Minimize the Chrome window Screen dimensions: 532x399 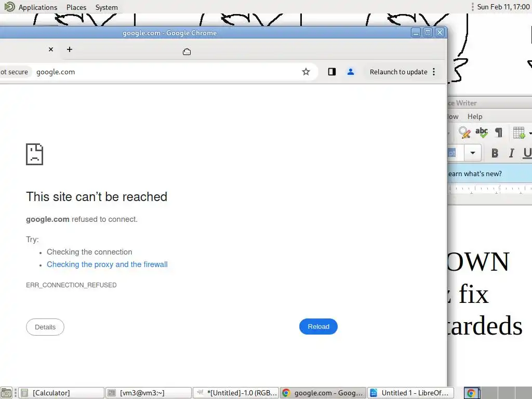(416, 33)
